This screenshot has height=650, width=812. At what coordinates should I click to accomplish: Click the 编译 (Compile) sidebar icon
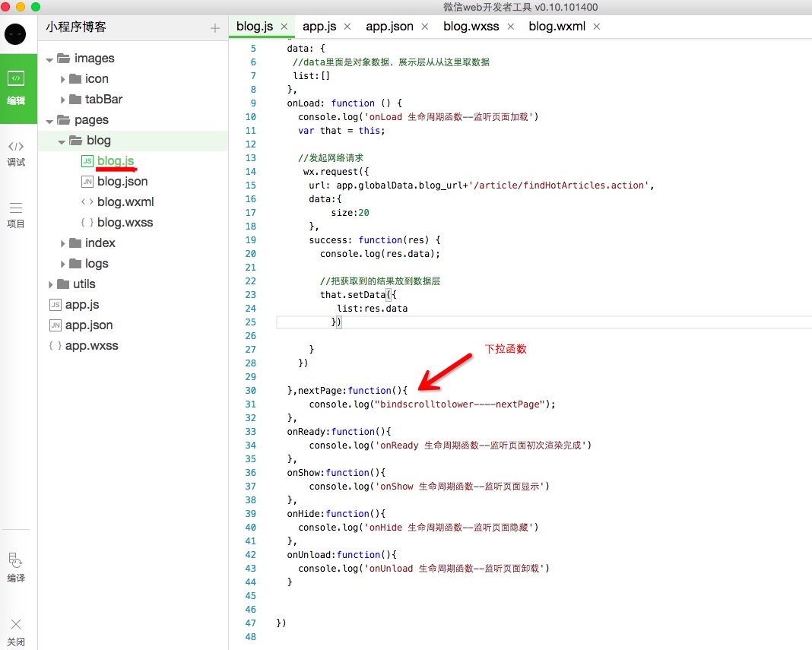16,567
